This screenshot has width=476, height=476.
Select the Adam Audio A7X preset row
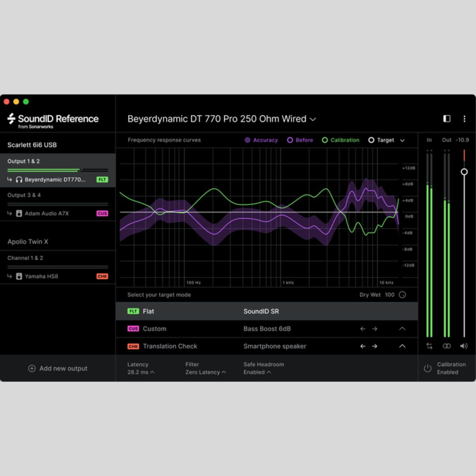tap(58, 213)
